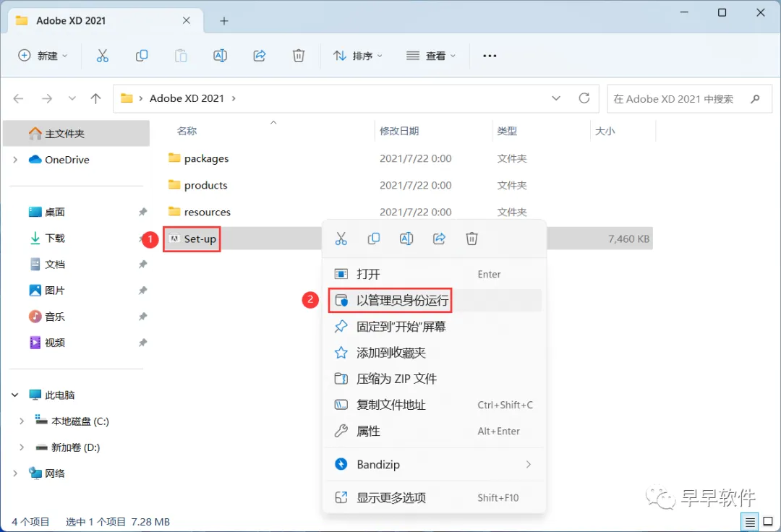The image size is (781, 532).
Task: Delete the file using the context menu trash icon
Action: [x=471, y=239]
